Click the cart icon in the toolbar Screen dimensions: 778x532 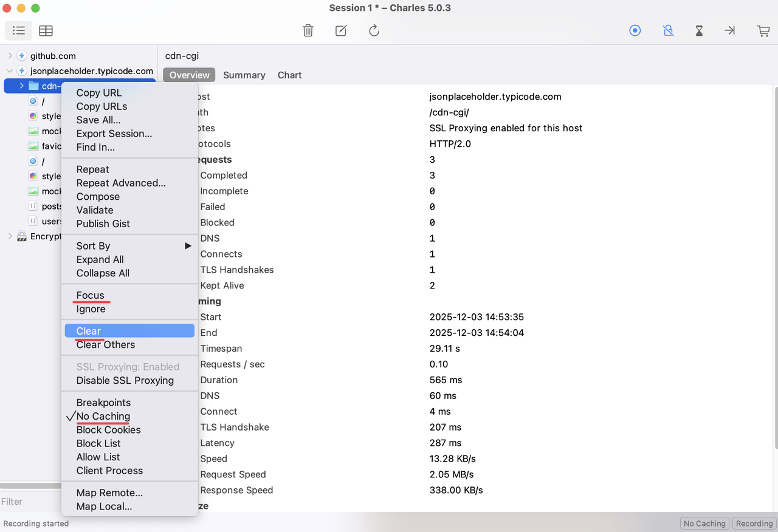[763, 30]
